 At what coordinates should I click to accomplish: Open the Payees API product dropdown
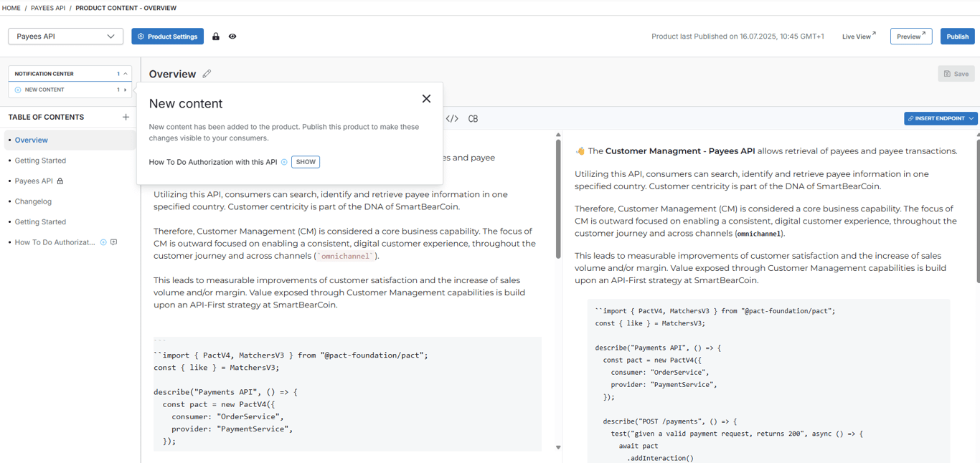[x=65, y=36]
